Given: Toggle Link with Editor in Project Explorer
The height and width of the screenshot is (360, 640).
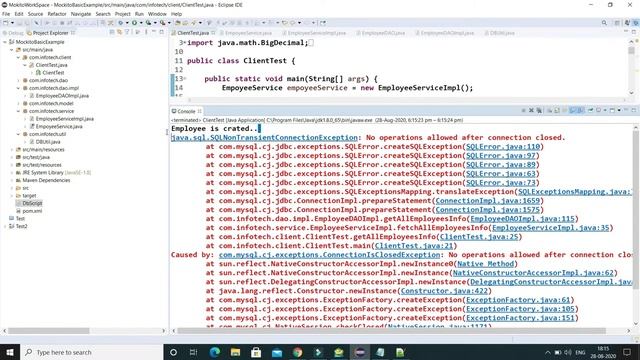Looking at the screenshot, I should click(x=120, y=32).
